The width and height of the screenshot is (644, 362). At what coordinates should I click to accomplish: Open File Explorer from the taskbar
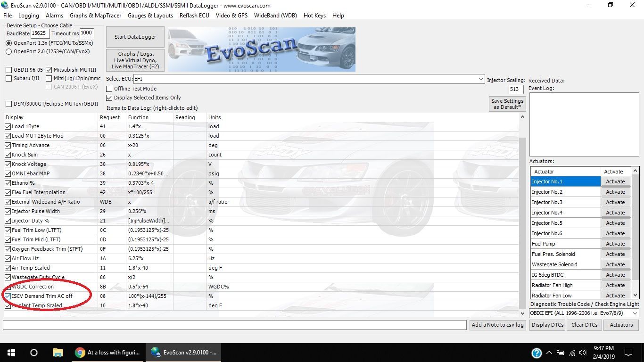(x=58, y=352)
